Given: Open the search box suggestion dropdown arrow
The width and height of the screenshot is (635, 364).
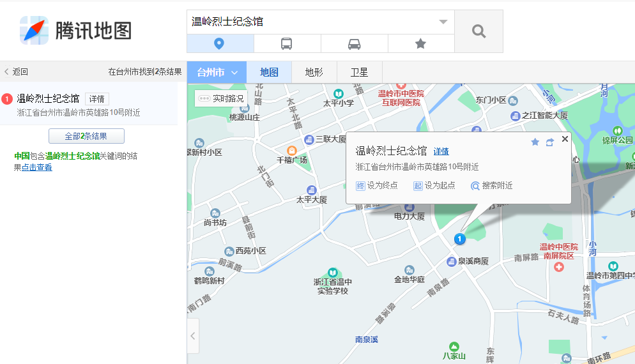Looking at the screenshot, I should pyautogui.click(x=443, y=22).
